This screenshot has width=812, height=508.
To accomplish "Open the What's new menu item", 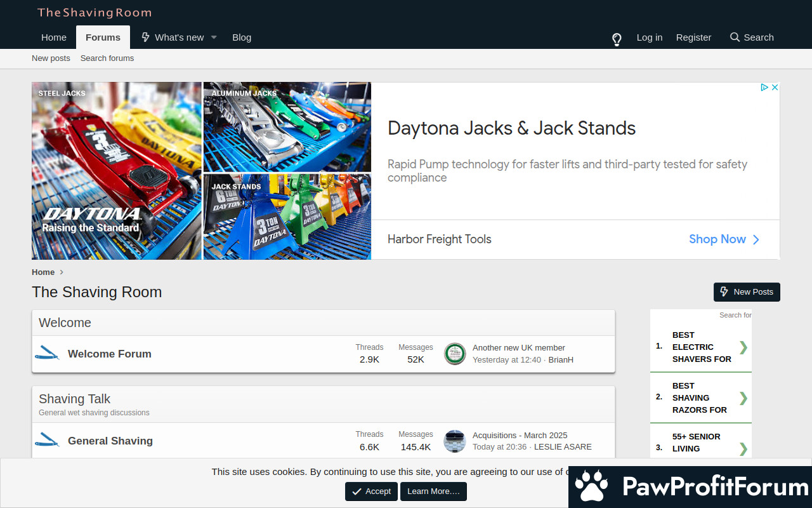I will [x=173, y=37].
